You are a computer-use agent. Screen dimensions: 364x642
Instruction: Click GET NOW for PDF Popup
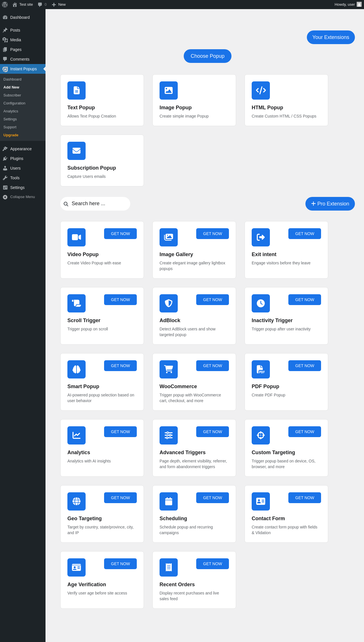click(305, 366)
